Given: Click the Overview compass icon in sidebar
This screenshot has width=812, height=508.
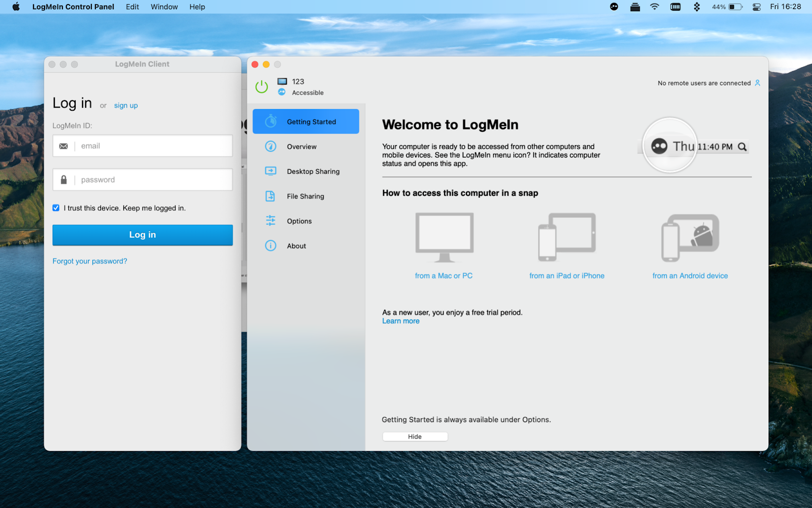Looking at the screenshot, I should [x=271, y=146].
